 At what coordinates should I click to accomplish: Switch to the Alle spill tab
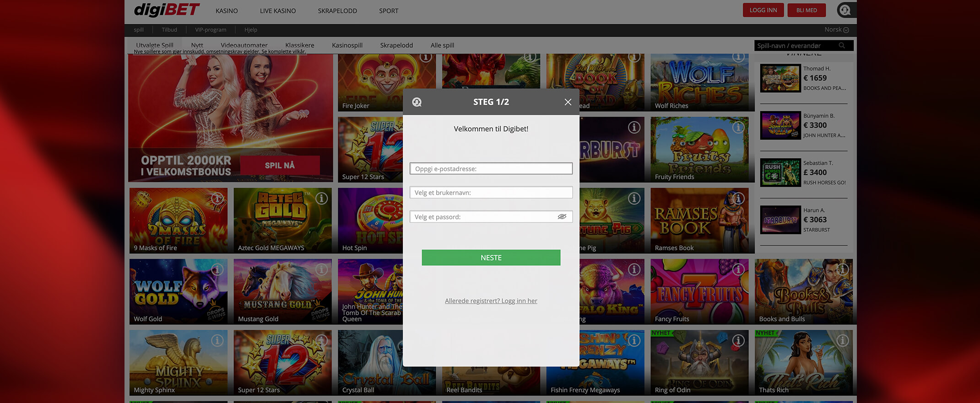[442, 45]
